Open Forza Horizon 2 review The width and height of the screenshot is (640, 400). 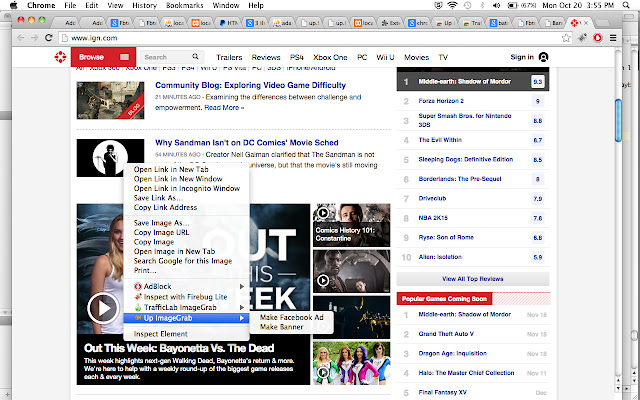coord(441,101)
